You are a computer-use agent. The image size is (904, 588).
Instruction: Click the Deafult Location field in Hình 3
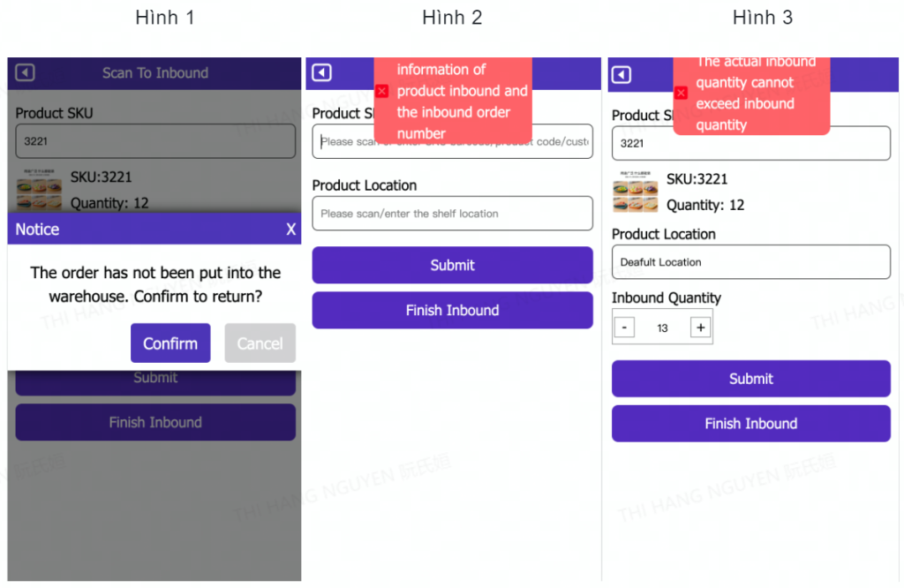point(751,262)
